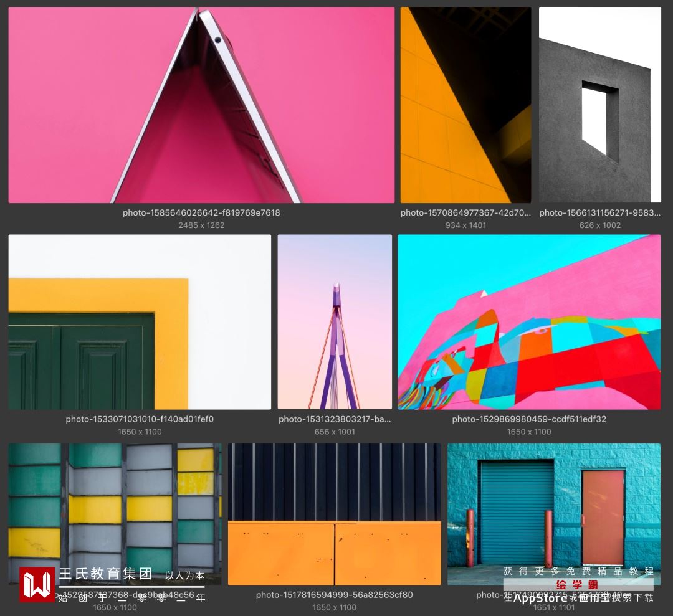Select the pink laptop photo thumbnail
The width and height of the screenshot is (673, 616).
point(201,105)
